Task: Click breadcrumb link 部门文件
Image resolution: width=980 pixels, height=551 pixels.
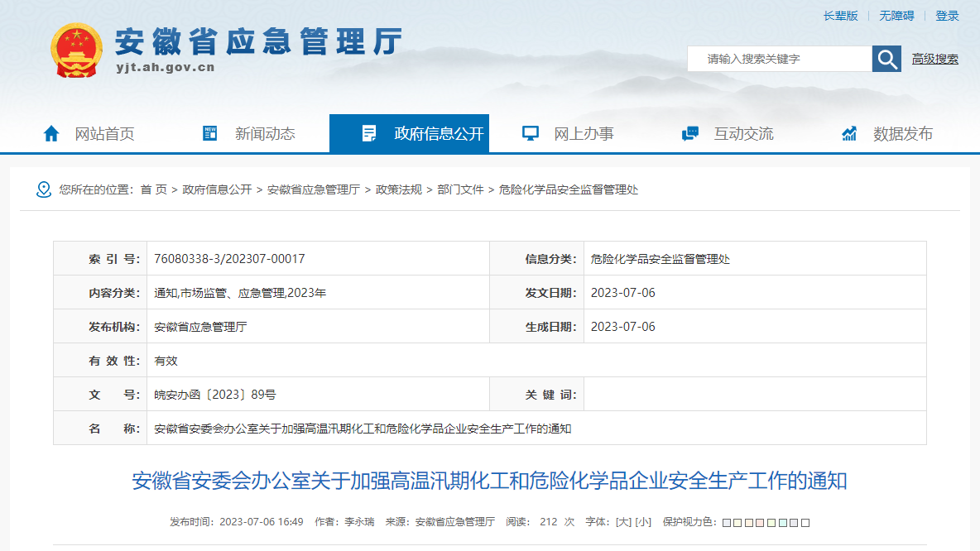Action: coord(460,189)
